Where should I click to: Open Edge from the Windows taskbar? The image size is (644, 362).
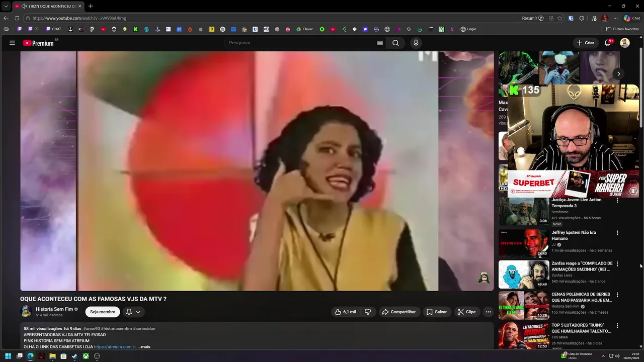click(x=30, y=356)
